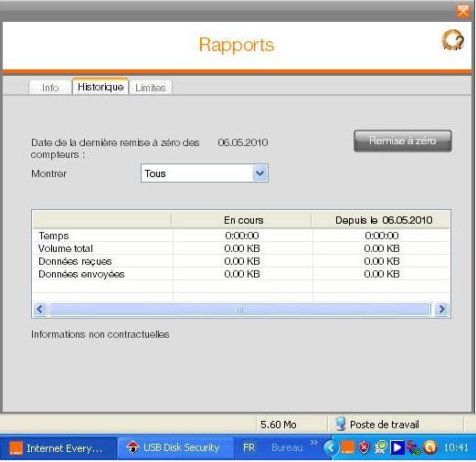This screenshot has height=462, width=476.
Task: Open Internet Everywhere taskbar button
Action: 58,448
